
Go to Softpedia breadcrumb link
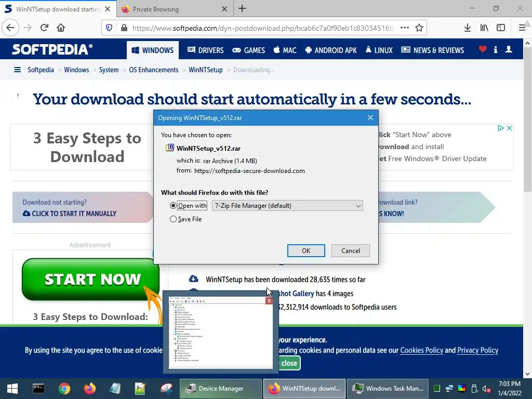41,70
